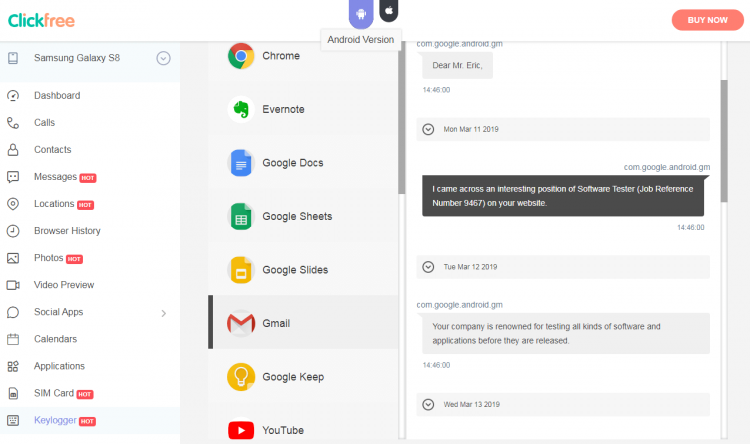The width and height of the screenshot is (750, 444).
Task: Click the Browser History clock icon
Action: (13, 231)
